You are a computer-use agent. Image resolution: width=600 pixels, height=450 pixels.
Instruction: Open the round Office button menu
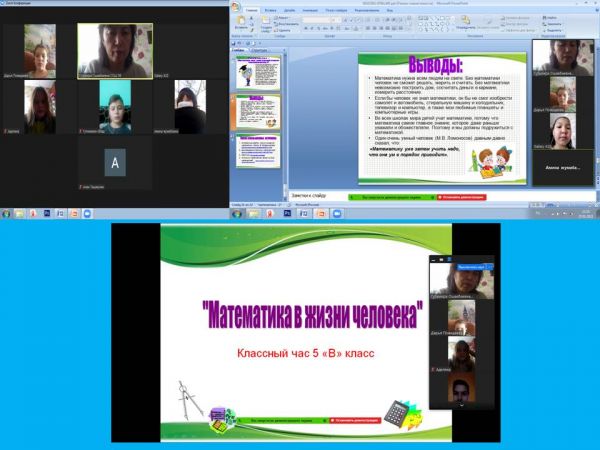pos(238,9)
